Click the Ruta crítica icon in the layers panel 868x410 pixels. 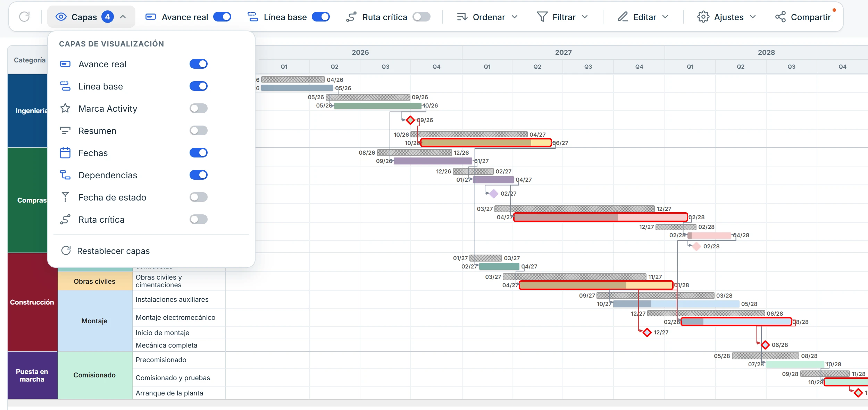[65, 219]
